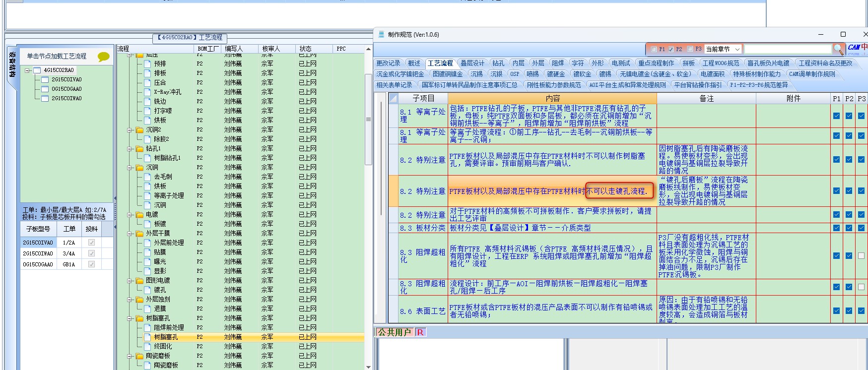Screen dimensions: 868x370
Task: Click the yellow speech bubble icon
Action: (x=103, y=57)
